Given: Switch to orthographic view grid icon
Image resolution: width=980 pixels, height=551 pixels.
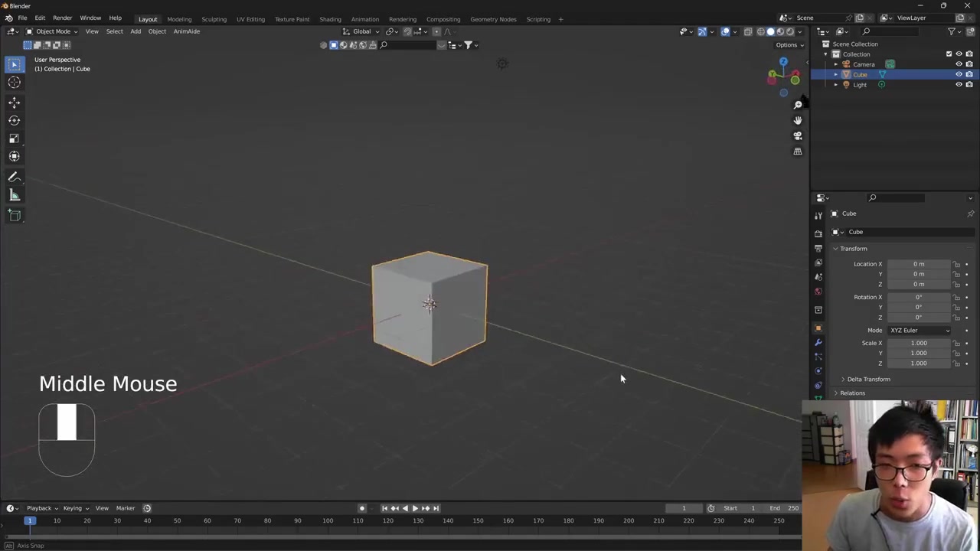Looking at the screenshot, I should click(x=797, y=152).
